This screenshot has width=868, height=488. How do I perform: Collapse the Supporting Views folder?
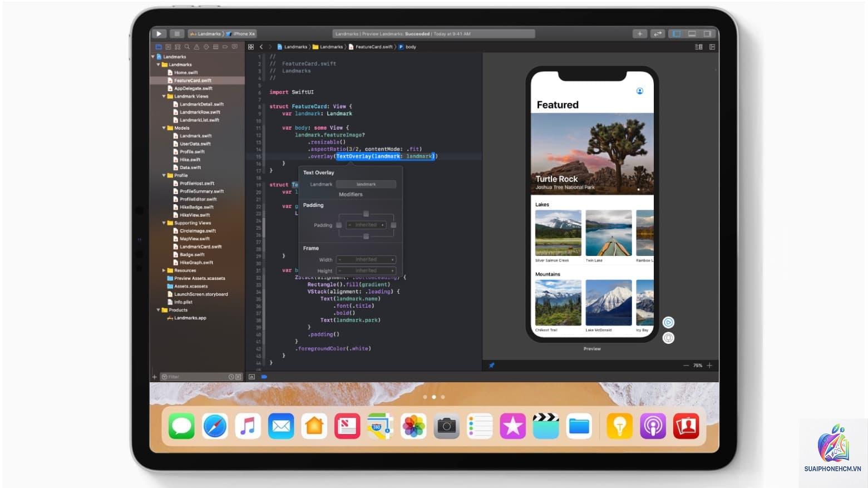point(164,223)
